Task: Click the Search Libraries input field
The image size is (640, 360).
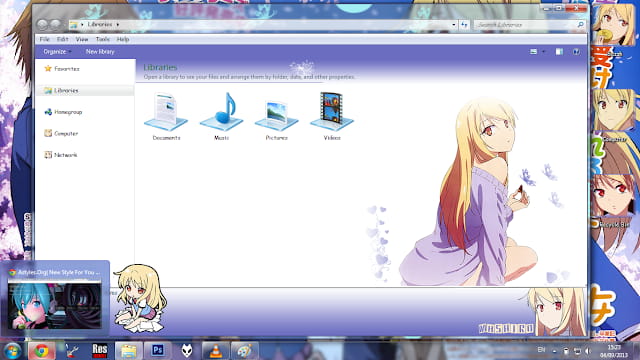Action: tap(529, 25)
